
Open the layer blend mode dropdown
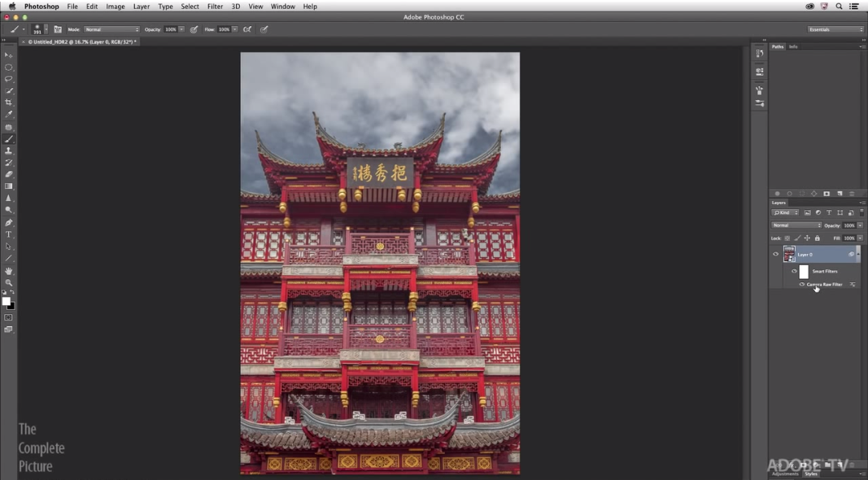tap(796, 225)
